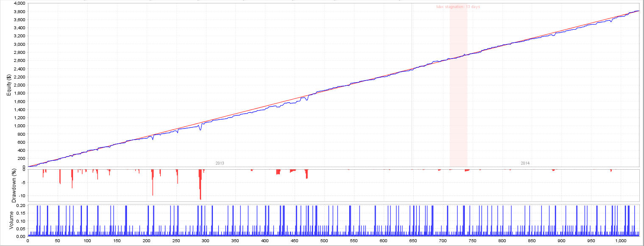Screen dimensions: 644x246
Task: Click the 2,600 equity axis value
Action: tap(19, 61)
